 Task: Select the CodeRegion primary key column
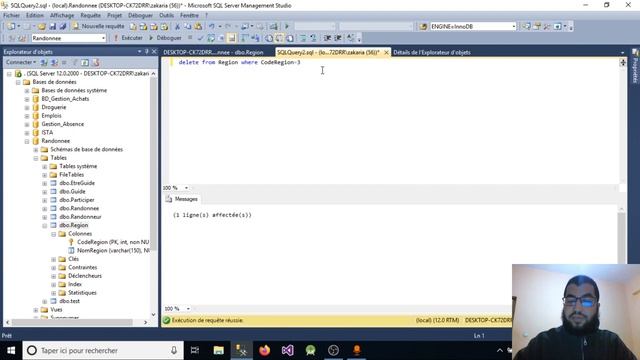click(113, 242)
